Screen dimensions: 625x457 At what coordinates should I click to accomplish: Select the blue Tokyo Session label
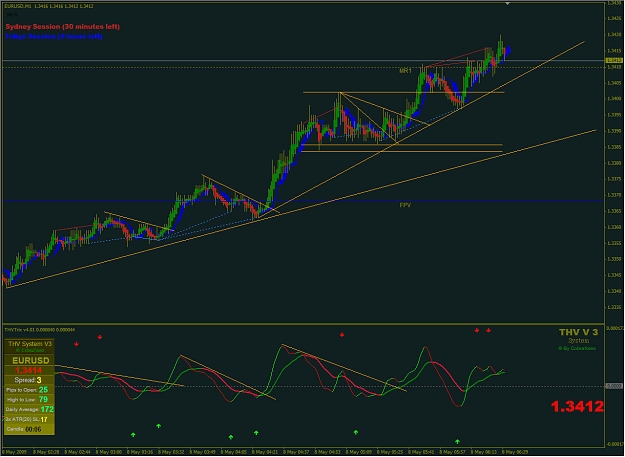(54, 37)
